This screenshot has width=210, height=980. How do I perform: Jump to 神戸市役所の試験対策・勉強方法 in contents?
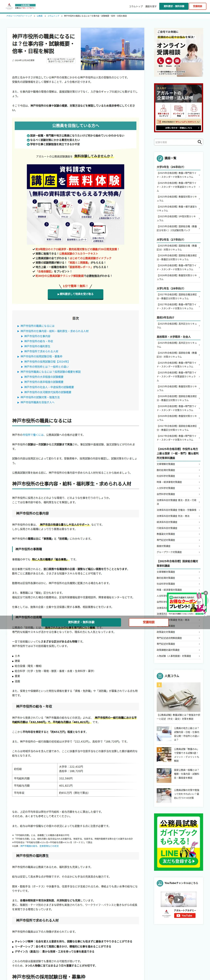(x=40, y=397)
